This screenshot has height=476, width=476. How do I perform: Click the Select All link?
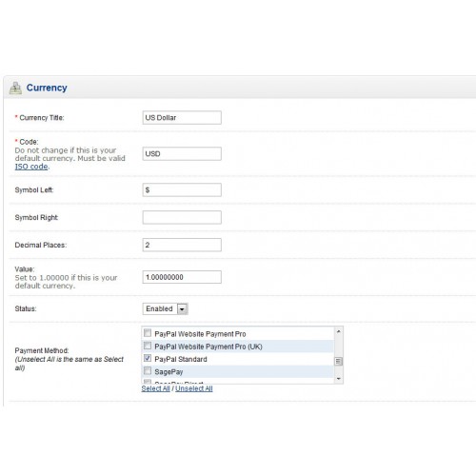(155, 388)
